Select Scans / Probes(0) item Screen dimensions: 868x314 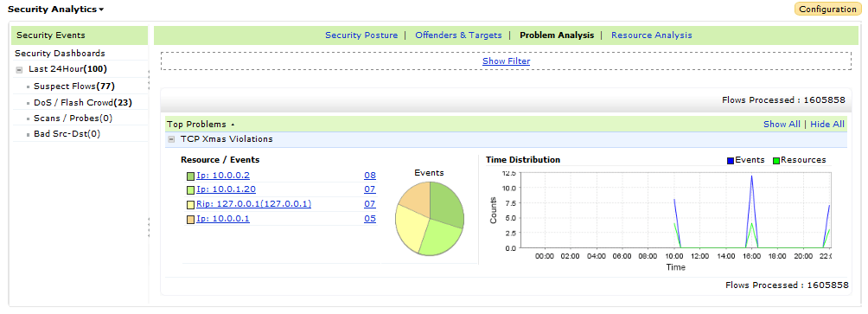pos(73,118)
